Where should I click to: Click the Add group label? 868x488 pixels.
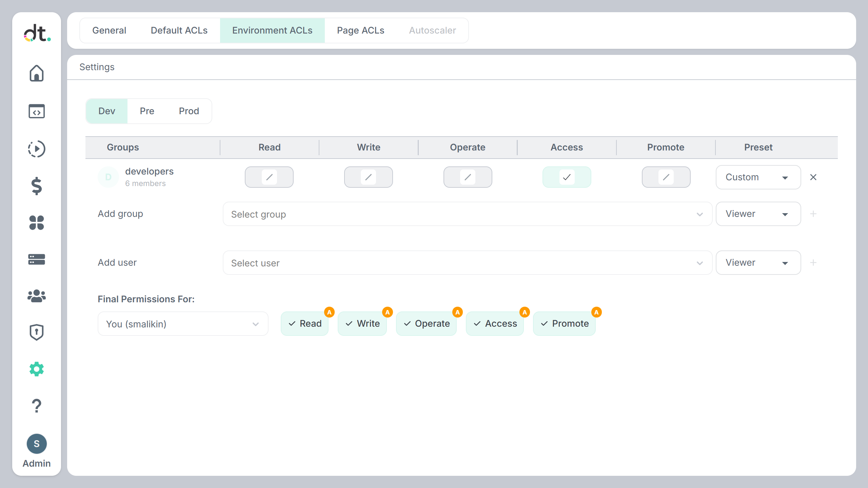120,214
